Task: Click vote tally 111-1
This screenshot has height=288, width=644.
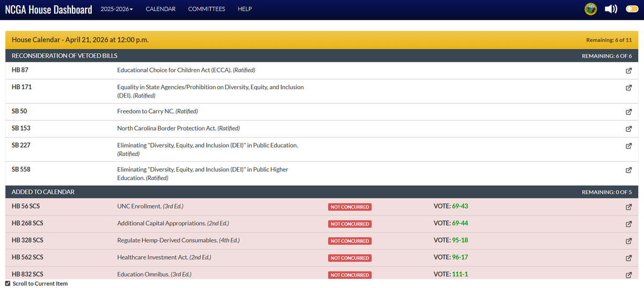Action: pos(460,274)
